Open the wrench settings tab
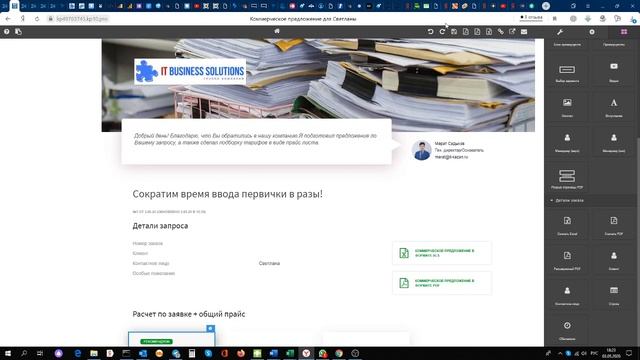640x360 pixels. point(560,32)
